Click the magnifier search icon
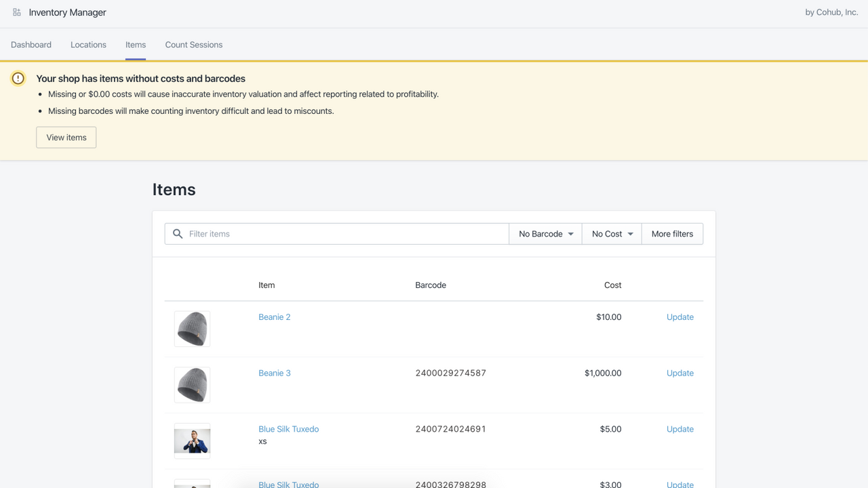The image size is (868, 488). (178, 234)
